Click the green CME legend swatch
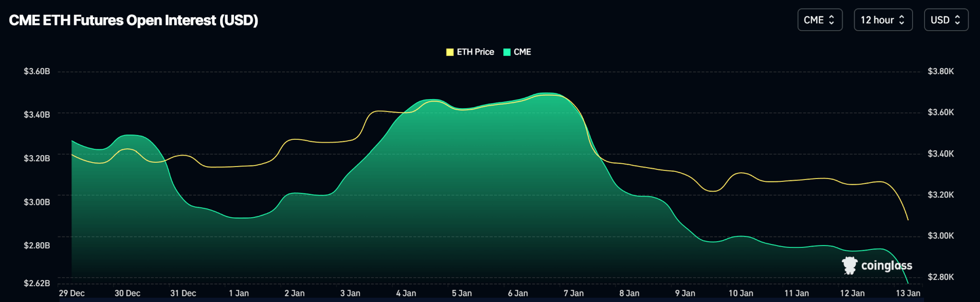The width and height of the screenshot is (980, 302). 507,52
